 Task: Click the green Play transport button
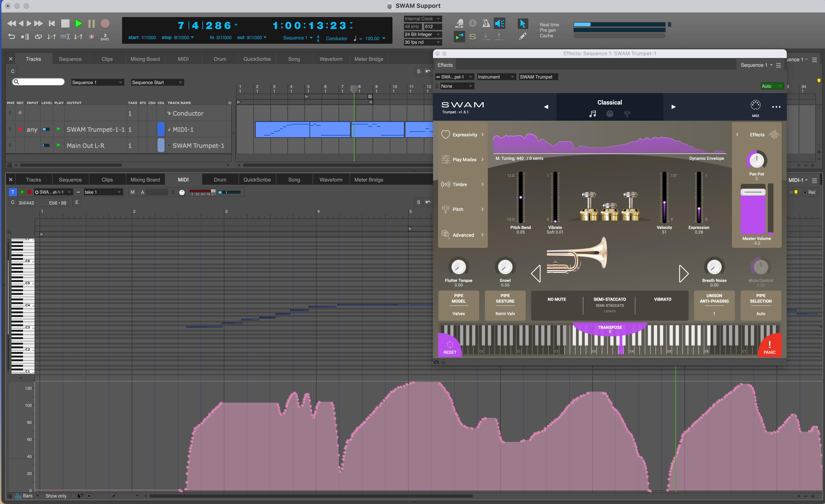click(79, 23)
